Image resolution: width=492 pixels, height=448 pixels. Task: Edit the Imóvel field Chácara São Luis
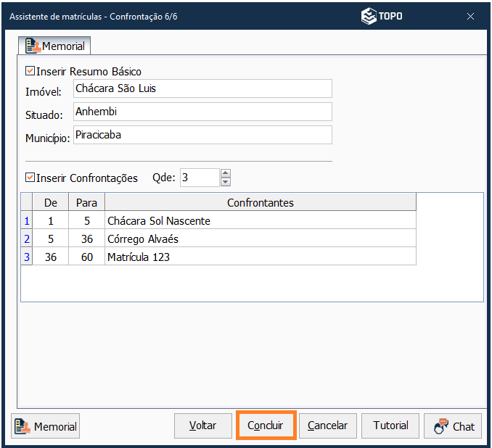(202, 88)
